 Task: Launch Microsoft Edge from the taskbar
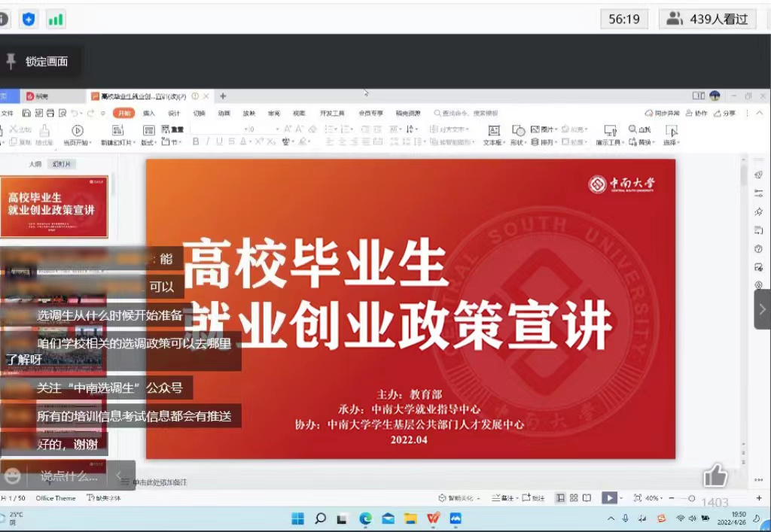[x=365, y=518]
